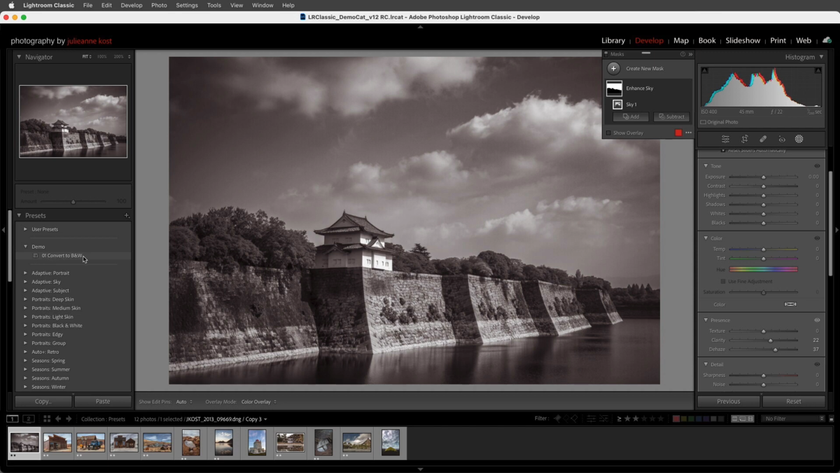Click the Hue color gradient bar
This screenshot has width=840, height=473.
click(763, 269)
